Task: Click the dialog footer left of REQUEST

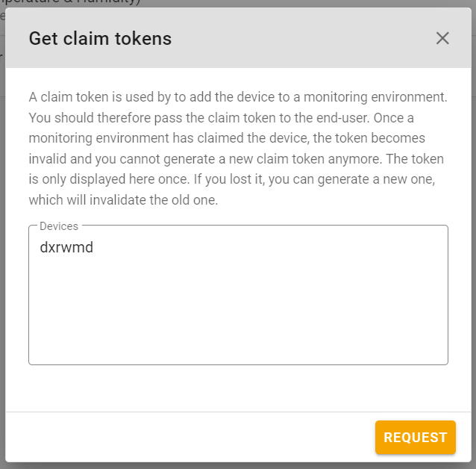Action: click(188, 437)
